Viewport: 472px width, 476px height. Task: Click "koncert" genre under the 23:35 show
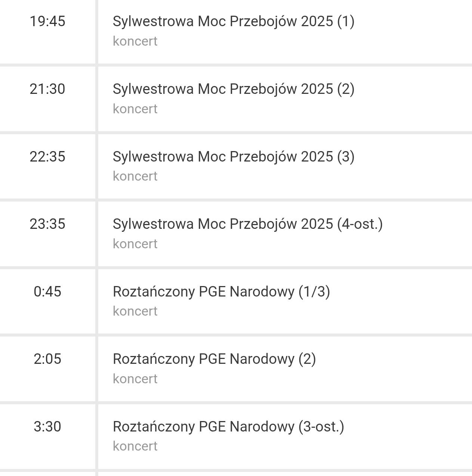[135, 244]
